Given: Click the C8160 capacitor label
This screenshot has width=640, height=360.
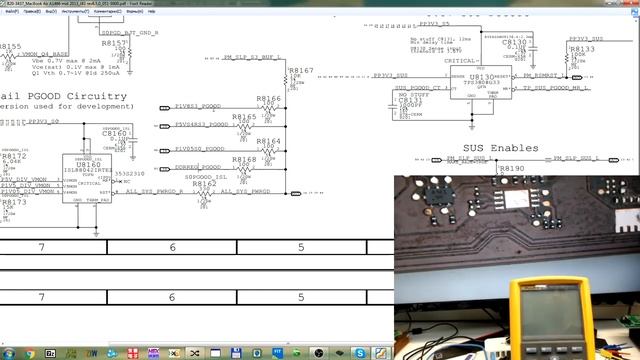Looking at the screenshot, I should [114, 133].
